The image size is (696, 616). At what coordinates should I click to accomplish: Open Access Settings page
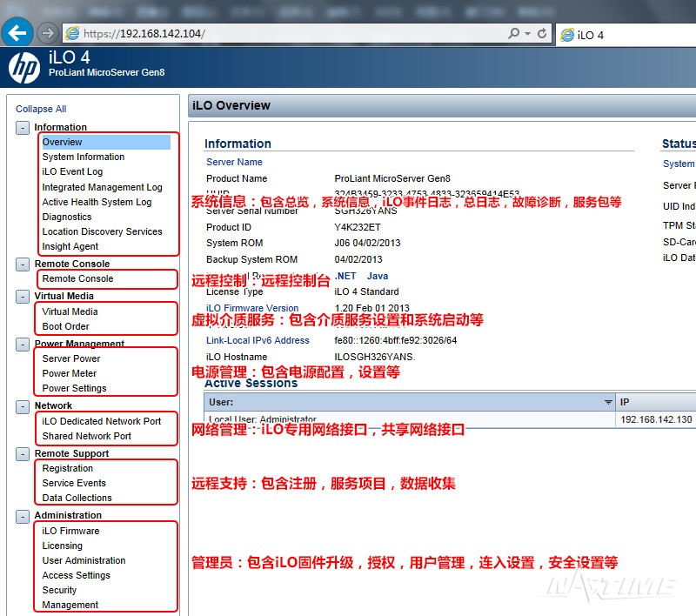[x=76, y=576]
